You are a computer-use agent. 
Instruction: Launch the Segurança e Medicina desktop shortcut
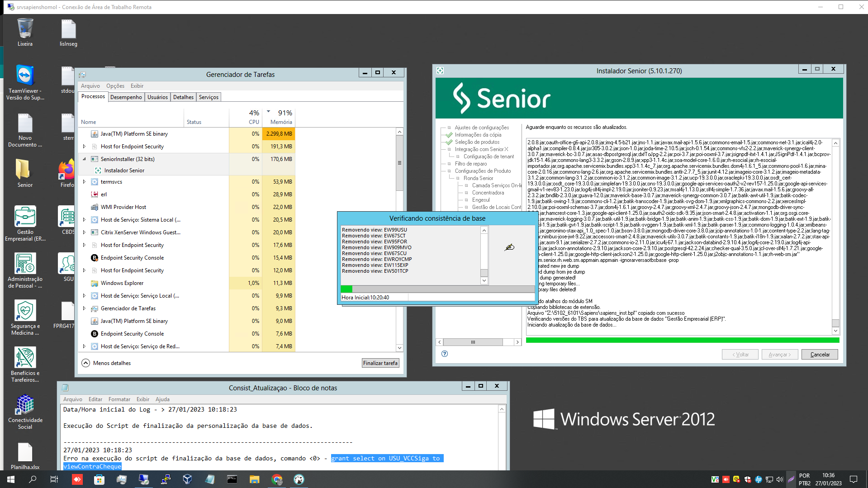pyautogui.click(x=25, y=317)
